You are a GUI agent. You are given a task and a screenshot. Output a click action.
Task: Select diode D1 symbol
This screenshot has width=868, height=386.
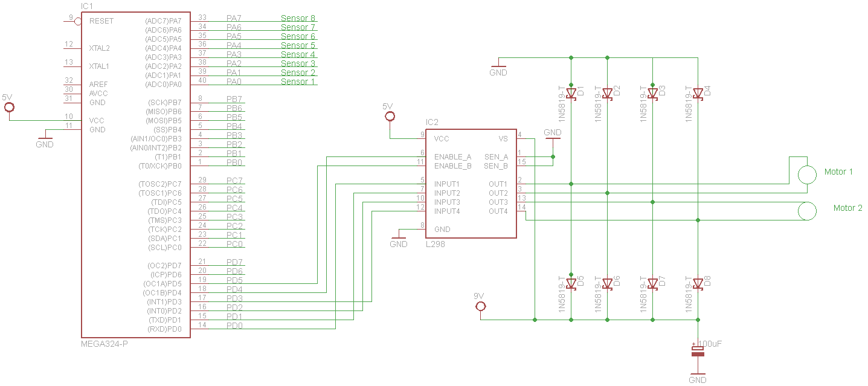[571, 93]
